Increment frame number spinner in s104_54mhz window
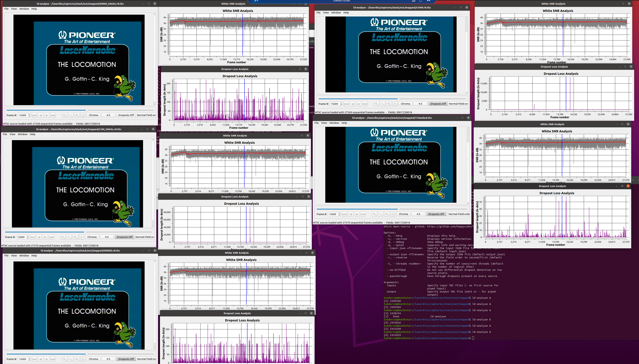This screenshot has width=639, height=364. click(x=28, y=236)
